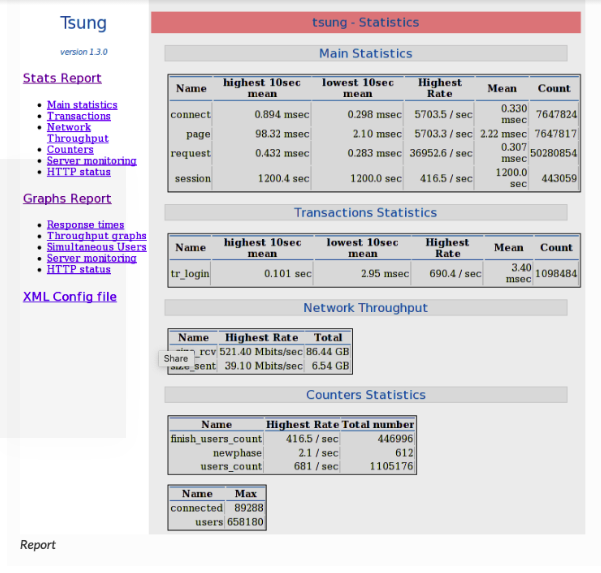Click the 0.101 sec tr_login value
This screenshot has width=601, height=573.
pos(287,273)
